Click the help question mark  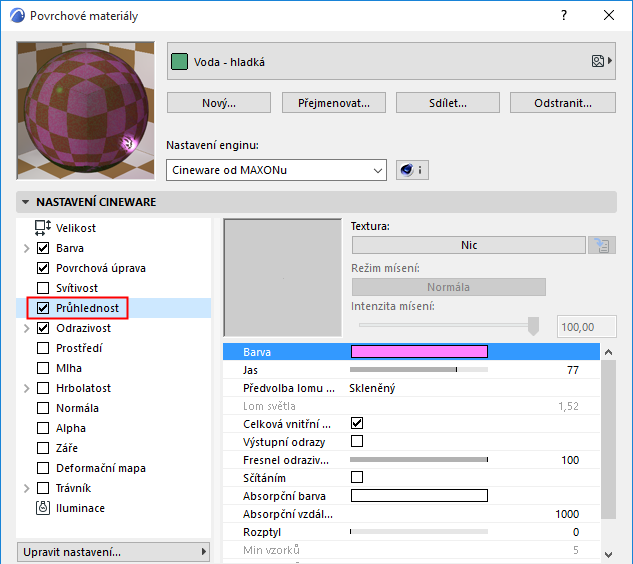pos(564,15)
